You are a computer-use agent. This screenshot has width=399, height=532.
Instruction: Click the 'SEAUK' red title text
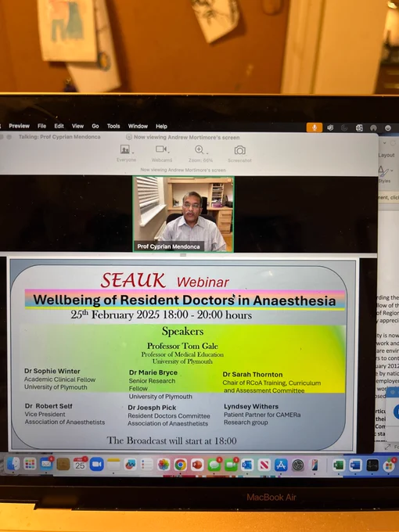pyautogui.click(x=133, y=281)
